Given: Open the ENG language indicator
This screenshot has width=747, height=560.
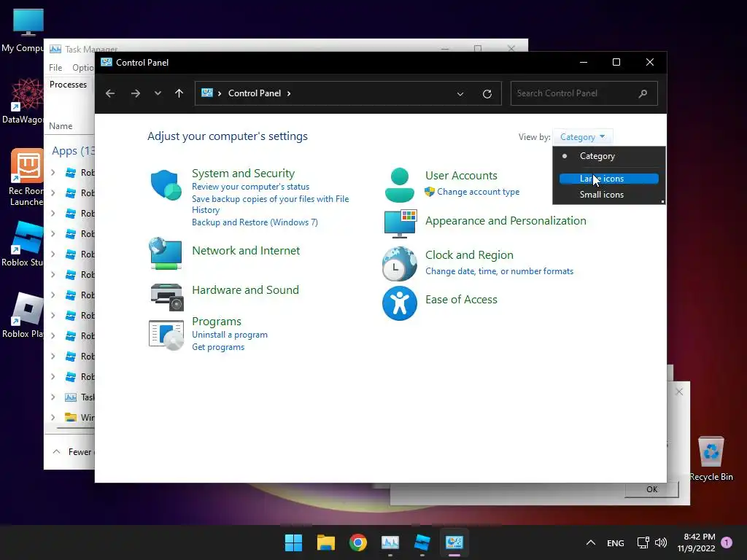Looking at the screenshot, I should (x=616, y=542).
